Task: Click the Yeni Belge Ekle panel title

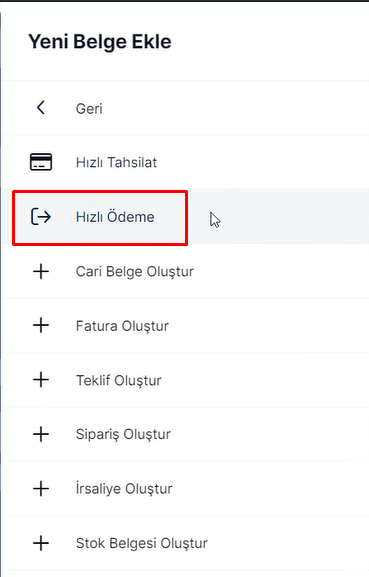Action: coord(100,41)
